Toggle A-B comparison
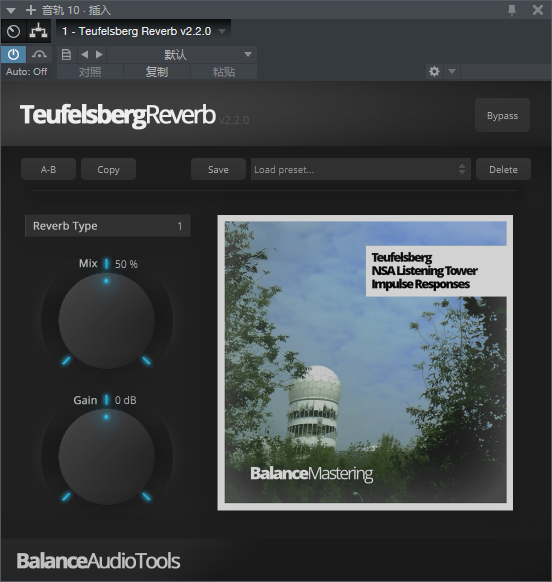Screen dimensions: 552x582 tap(48, 170)
